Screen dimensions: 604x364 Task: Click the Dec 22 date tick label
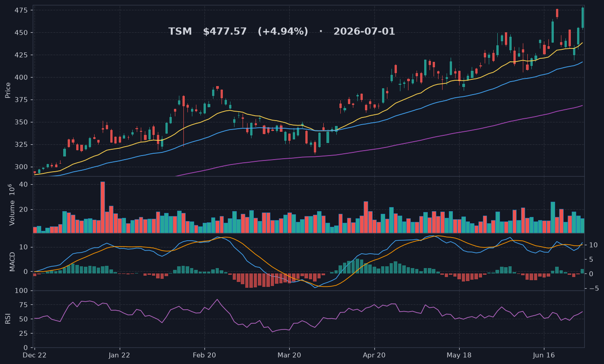click(x=35, y=355)
